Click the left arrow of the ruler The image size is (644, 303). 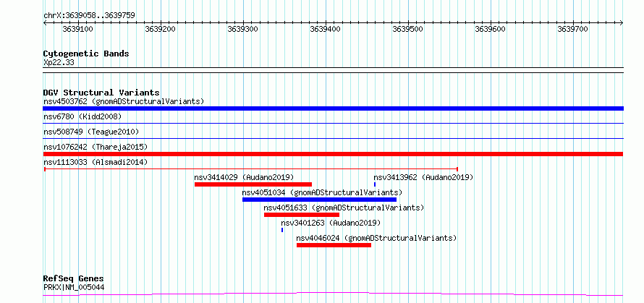(45, 22)
